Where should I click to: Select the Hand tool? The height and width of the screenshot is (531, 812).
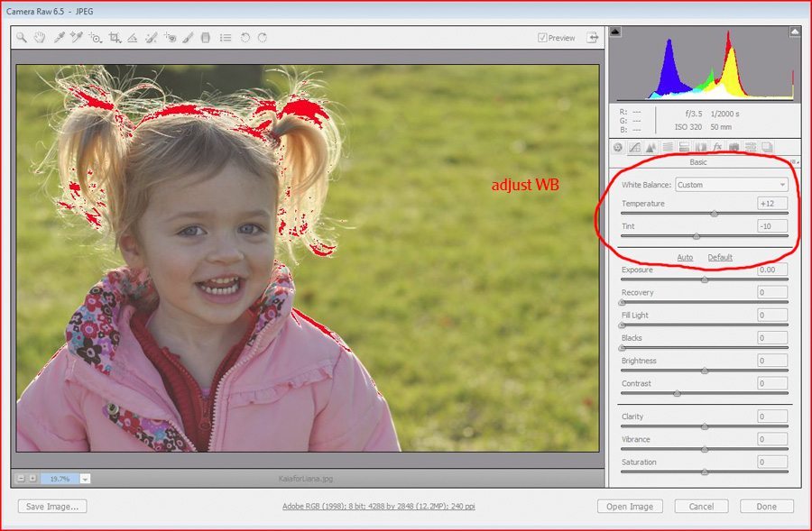pyautogui.click(x=40, y=38)
